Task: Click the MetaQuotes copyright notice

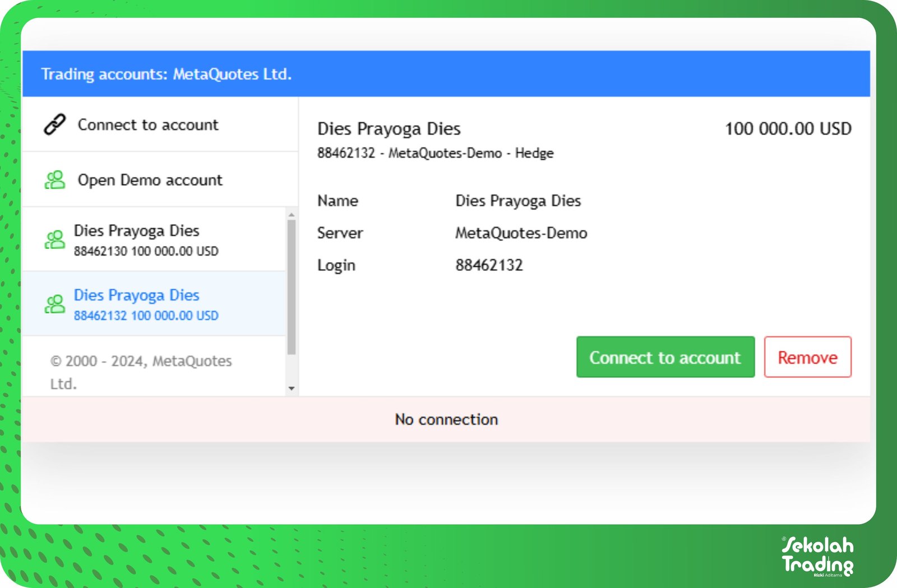Action: [141, 372]
